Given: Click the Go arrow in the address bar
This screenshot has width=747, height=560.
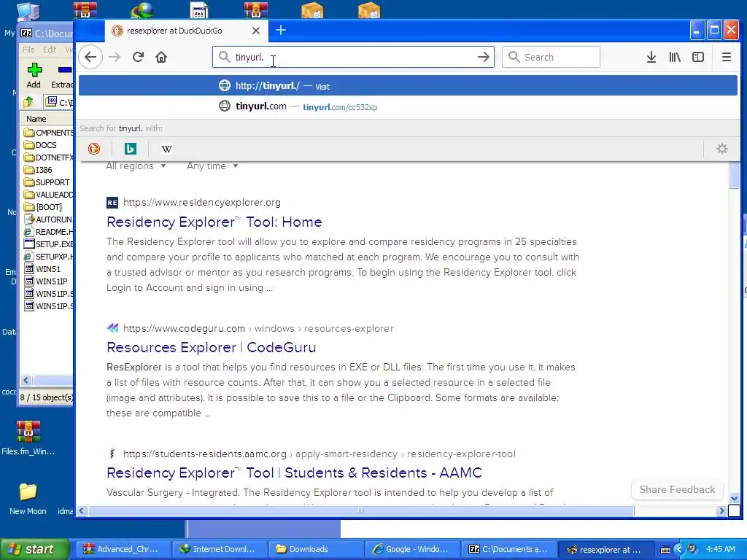Looking at the screenshot, I should (483, 57).
